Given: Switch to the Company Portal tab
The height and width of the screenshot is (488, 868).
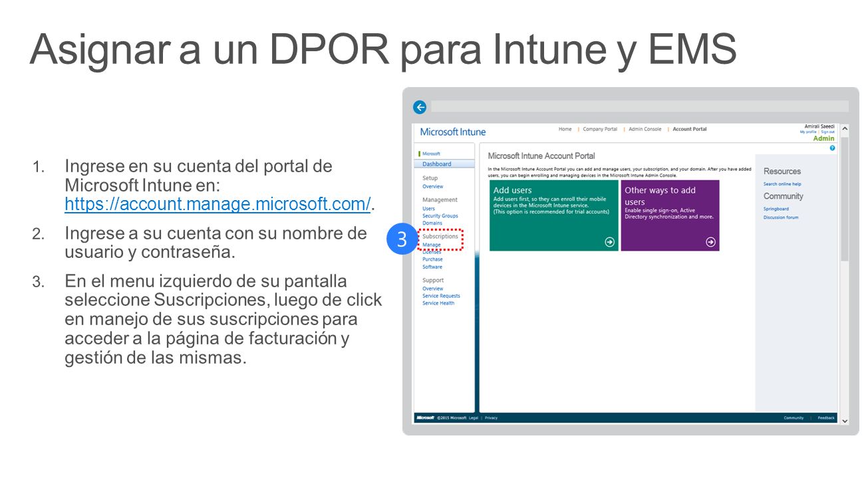Looking at the screenshot, I should 600,129.
